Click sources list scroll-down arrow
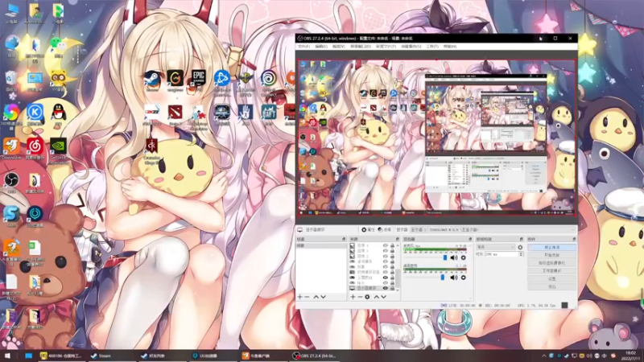 click(x=398, y=290)
